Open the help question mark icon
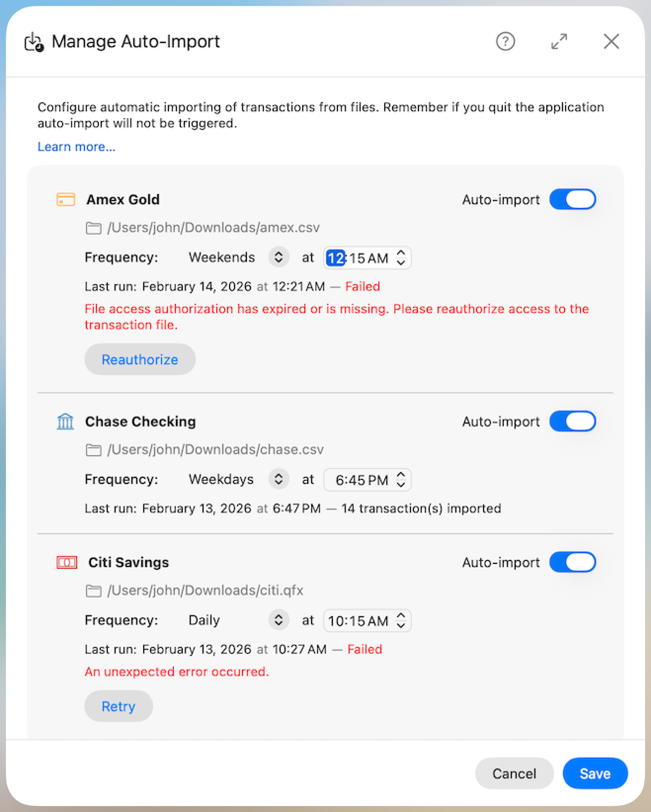651x812 pixels. [x=505, y=42]
